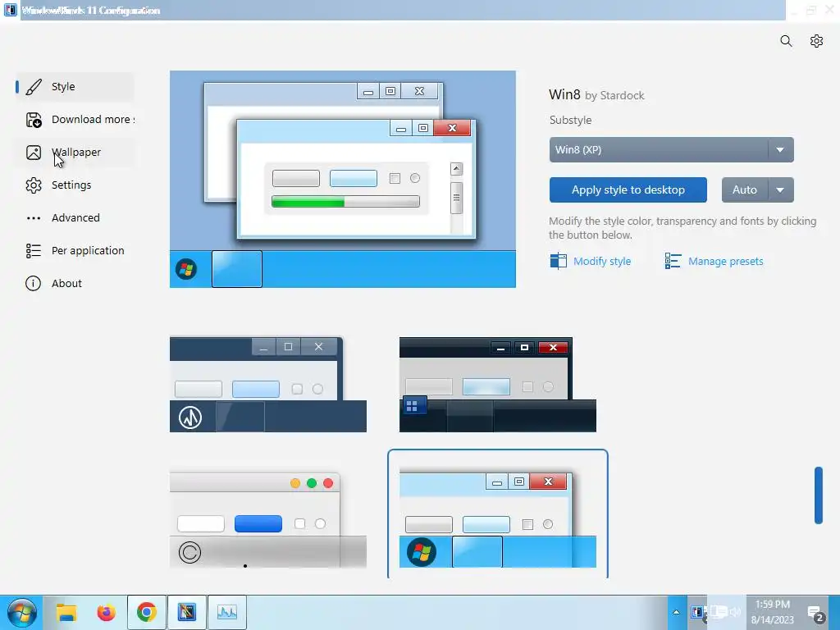840x630 pixels.
Task: Click the Per application list icon
Action: [x=34, y=251]
